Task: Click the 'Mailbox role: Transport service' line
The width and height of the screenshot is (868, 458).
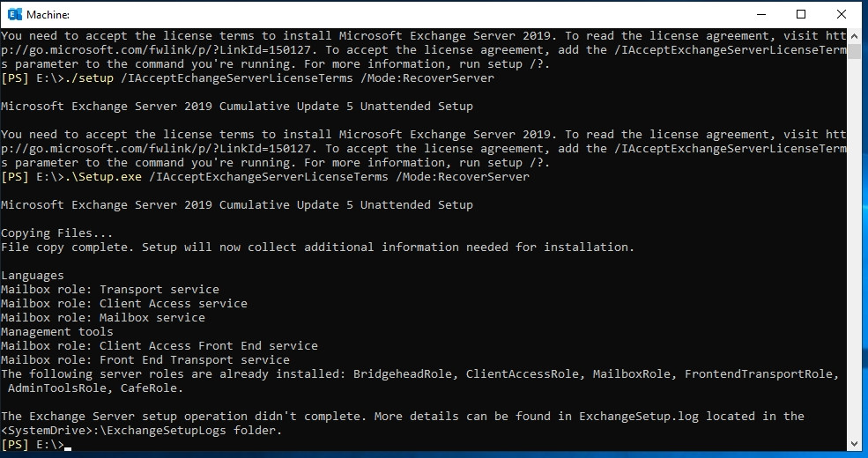Action: (110, 289)
